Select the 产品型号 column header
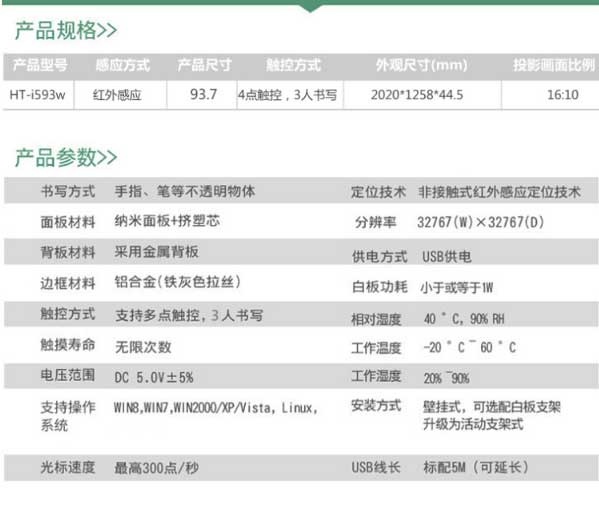The width and height of the screenshot is (599, 514). 40,65
